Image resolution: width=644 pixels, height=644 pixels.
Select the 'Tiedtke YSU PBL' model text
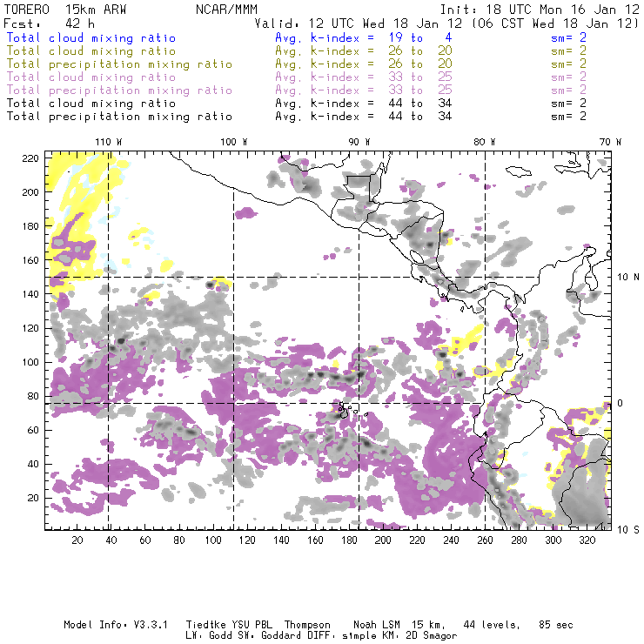tap(229, 625)
